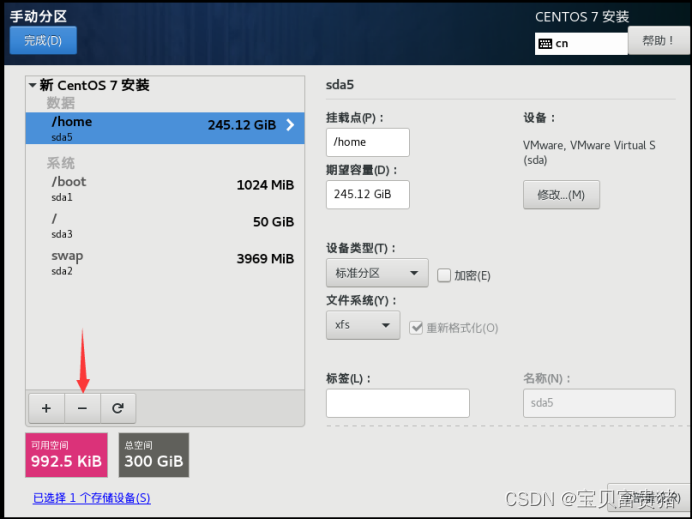Image resolution: width=692 pixels, height=519 pixels.
Task: Open the 文件系统 xfs dropdown
Action: (363, 325)
